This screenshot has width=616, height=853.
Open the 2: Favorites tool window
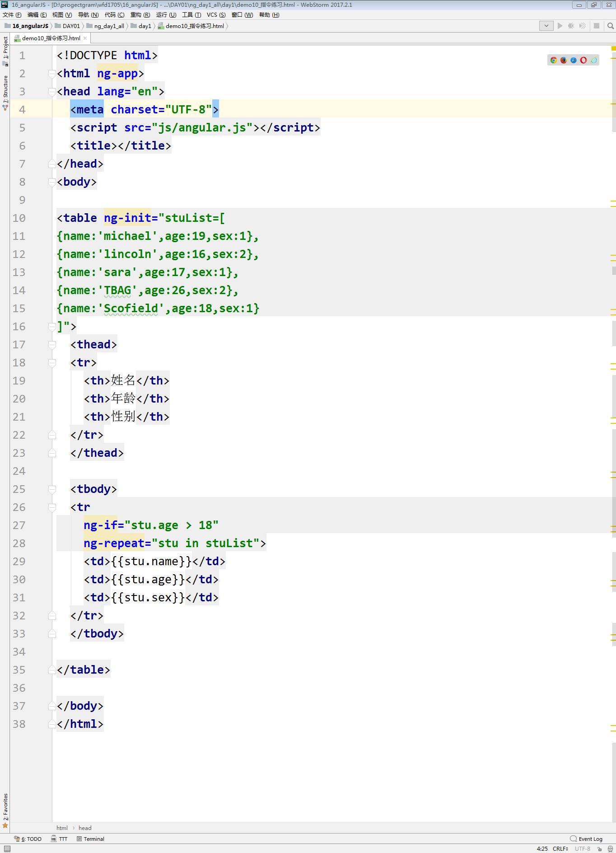pos(5,811)
